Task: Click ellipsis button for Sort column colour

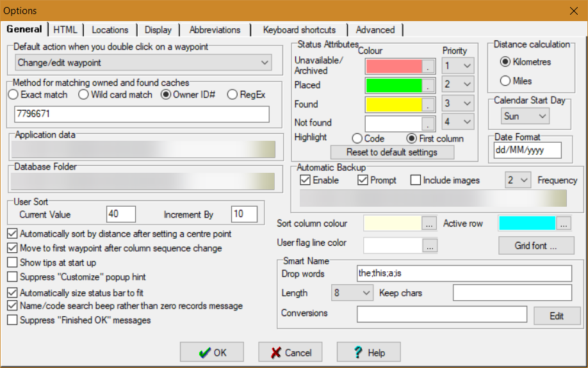Action: click(429, 223)
